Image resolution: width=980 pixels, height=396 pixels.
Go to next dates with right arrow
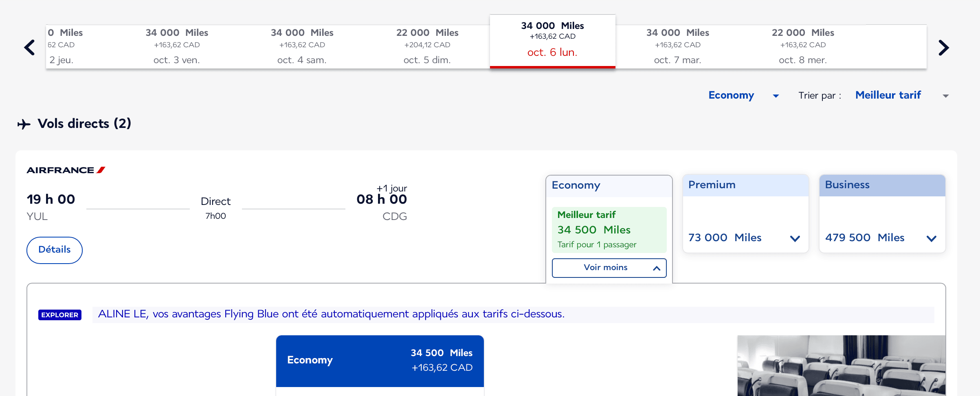pos(944,47)
